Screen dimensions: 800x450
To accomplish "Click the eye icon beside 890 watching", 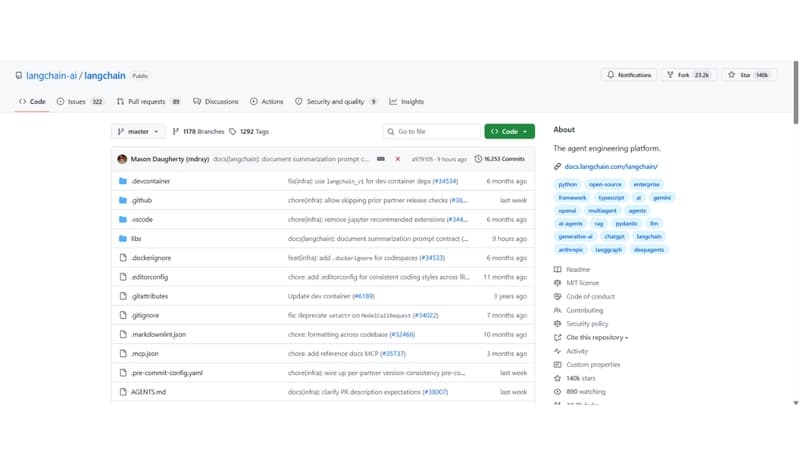I will click(557, 392).
